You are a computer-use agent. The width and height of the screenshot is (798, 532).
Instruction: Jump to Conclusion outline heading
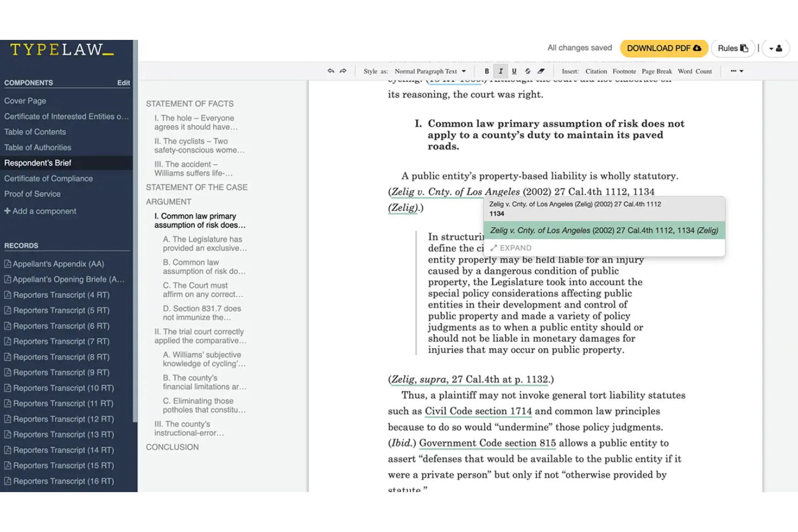pyautogui.click(x=173, y=447)
